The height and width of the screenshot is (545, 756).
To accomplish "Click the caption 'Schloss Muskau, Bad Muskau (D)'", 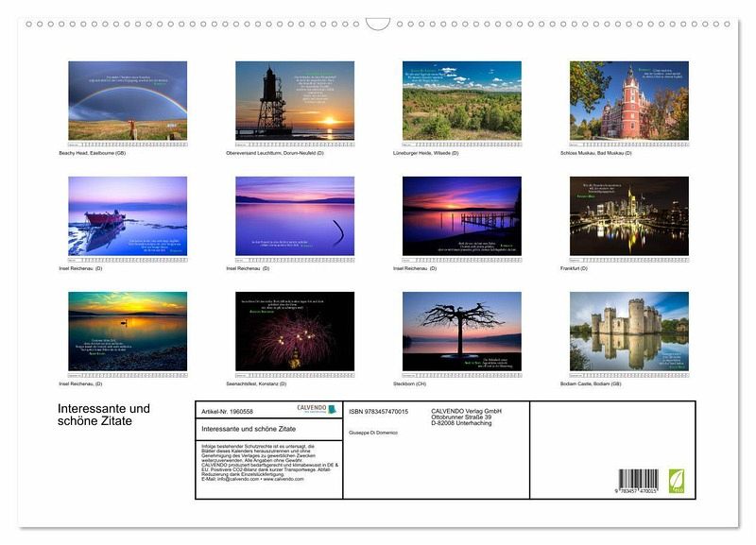I will (x=596, y=153).
